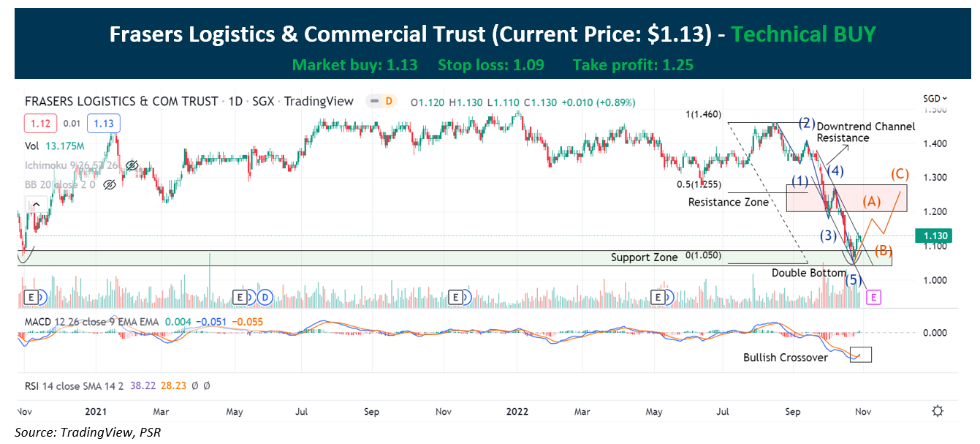Click the 1.000 price axis label
980x444 pixels.
click(934, 280)
